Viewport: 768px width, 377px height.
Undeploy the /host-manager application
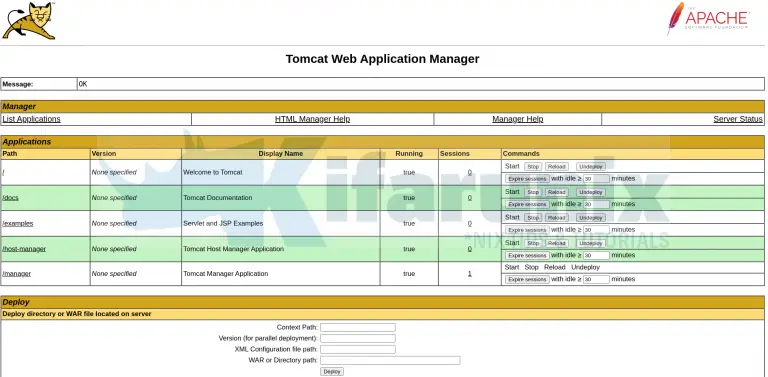point(591,243)
